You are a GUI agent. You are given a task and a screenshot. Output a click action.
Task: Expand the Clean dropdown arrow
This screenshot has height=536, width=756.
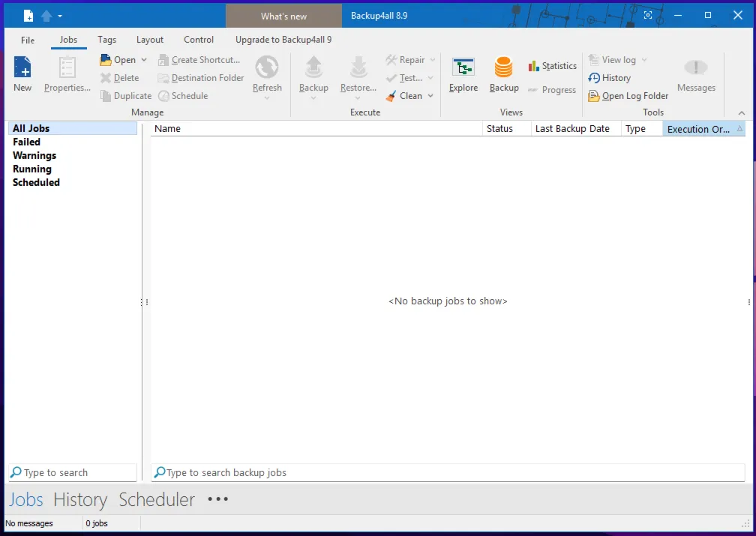click(x=430, y=96)
